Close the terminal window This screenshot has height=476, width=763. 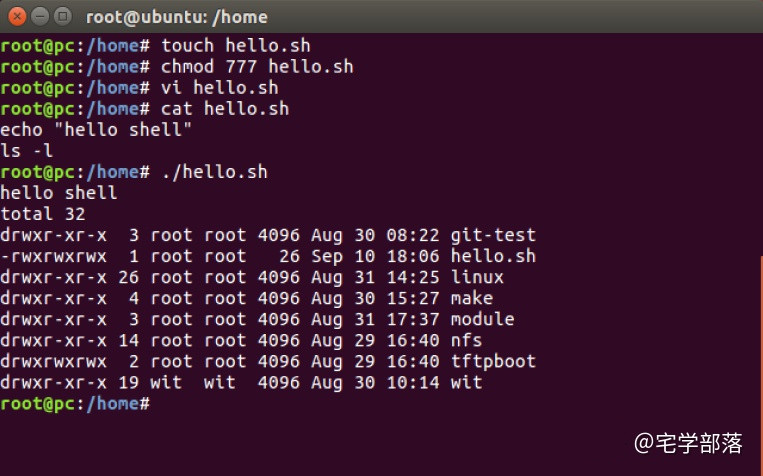point(17,17)
